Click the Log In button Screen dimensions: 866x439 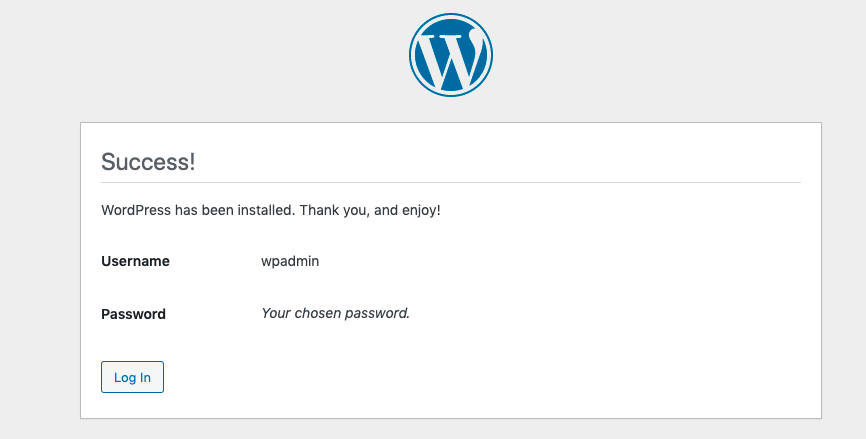click(x=133, y=377)
